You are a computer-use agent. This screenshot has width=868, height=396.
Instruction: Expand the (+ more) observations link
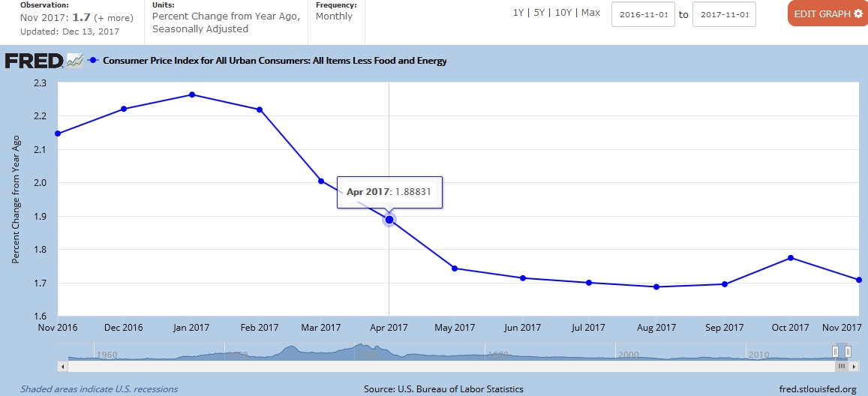(113, 18)
